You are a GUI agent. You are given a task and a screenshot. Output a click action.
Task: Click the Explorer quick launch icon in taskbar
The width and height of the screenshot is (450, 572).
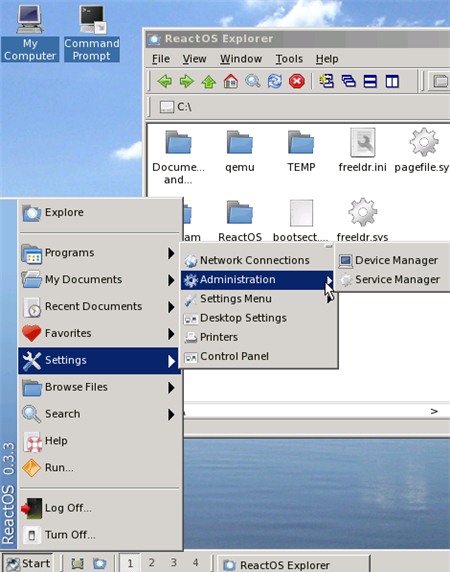99,563
